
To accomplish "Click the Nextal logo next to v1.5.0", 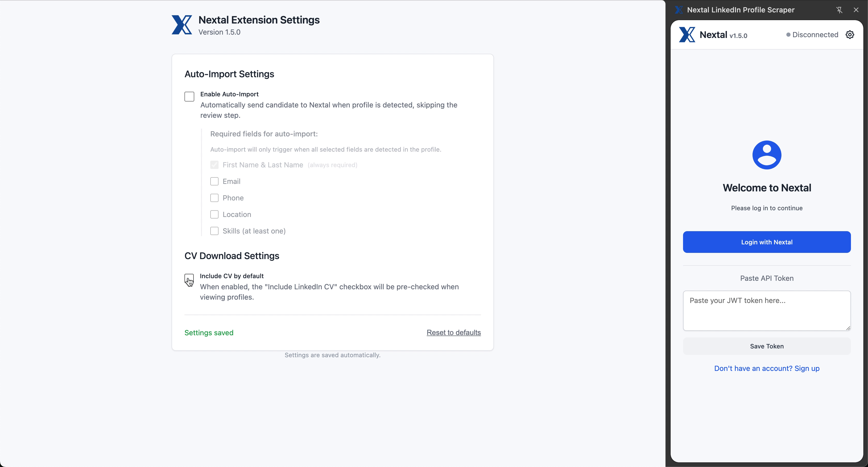I will pyautogui.click(x=687, y=35).
